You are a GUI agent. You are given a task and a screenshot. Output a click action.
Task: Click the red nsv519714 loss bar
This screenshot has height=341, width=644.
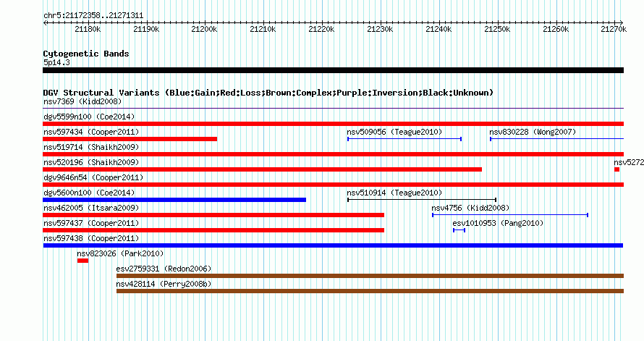click(x=333, y=154)
